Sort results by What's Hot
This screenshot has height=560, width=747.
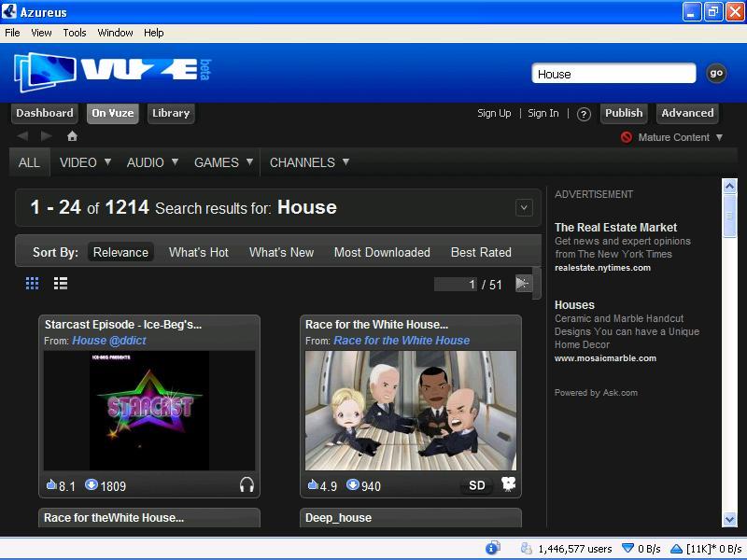[198, 252]
